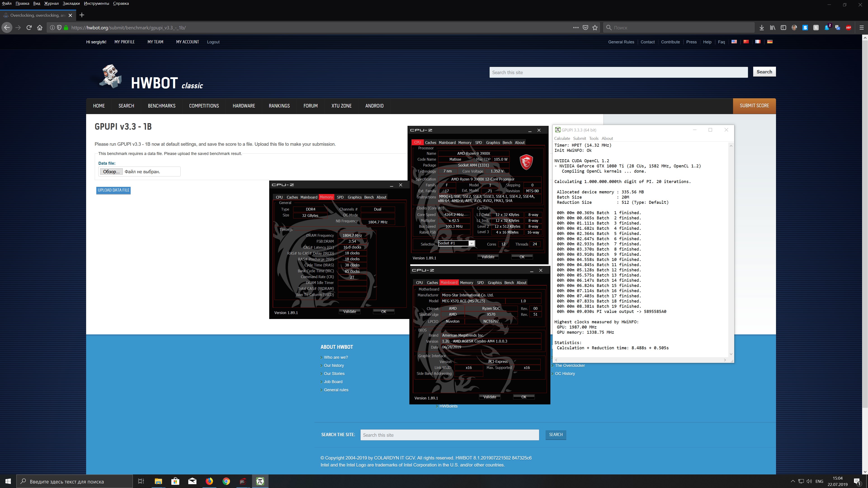Open the blue S extension icon
Viewport: 868px width, 488px height.
[x=805, y=28]
